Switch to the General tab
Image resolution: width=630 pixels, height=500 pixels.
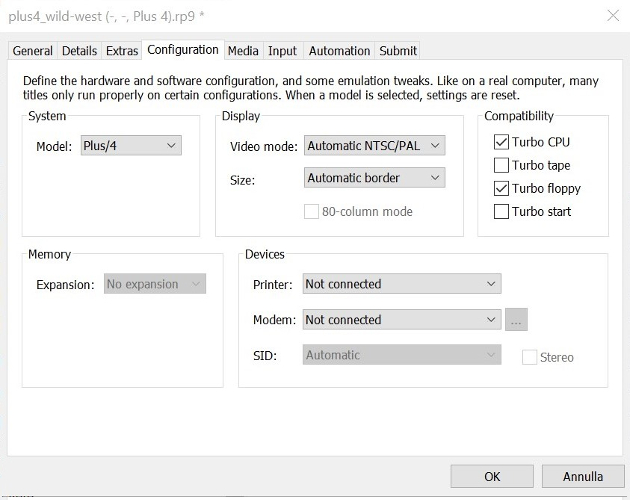pos(33,51)
